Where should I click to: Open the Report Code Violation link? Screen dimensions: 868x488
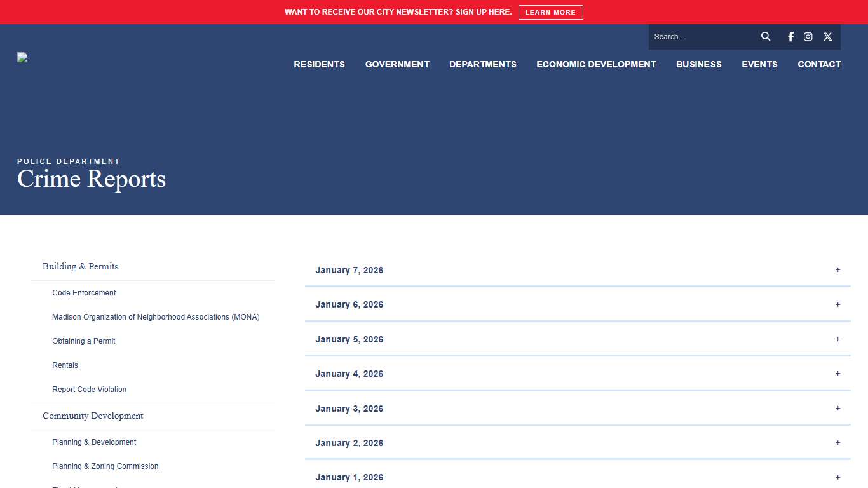(89, 390)
